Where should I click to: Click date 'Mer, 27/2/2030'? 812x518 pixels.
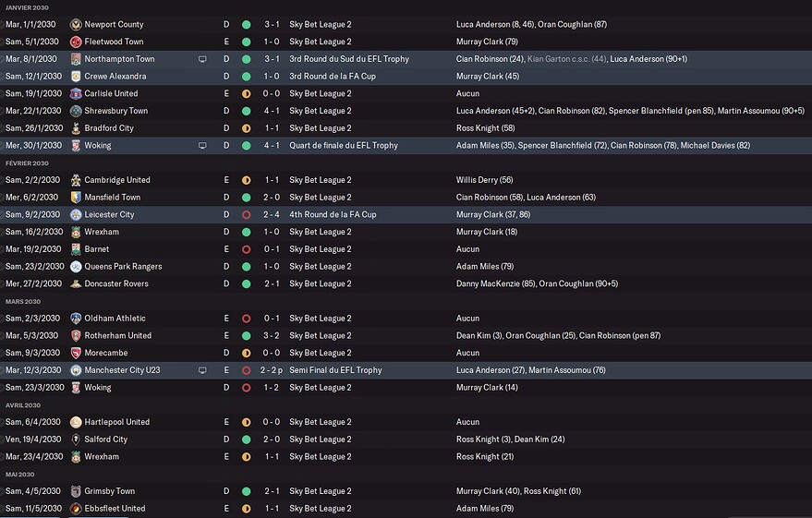click(x=33, y=283)
